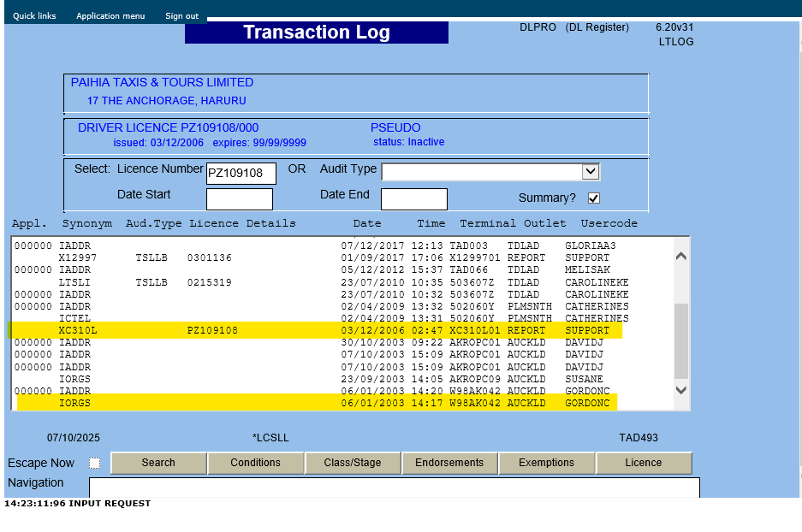
Task: Click the Exemptions button
Action: click(546, 463)
